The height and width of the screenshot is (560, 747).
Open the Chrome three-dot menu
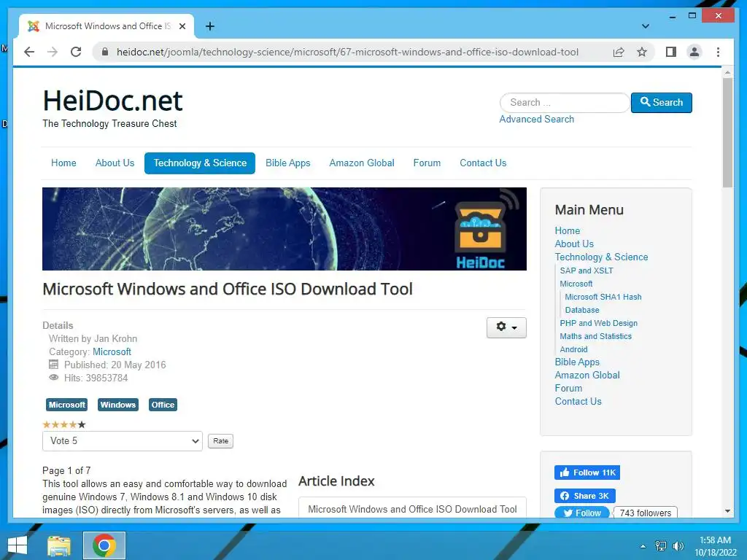click(718, 52)
